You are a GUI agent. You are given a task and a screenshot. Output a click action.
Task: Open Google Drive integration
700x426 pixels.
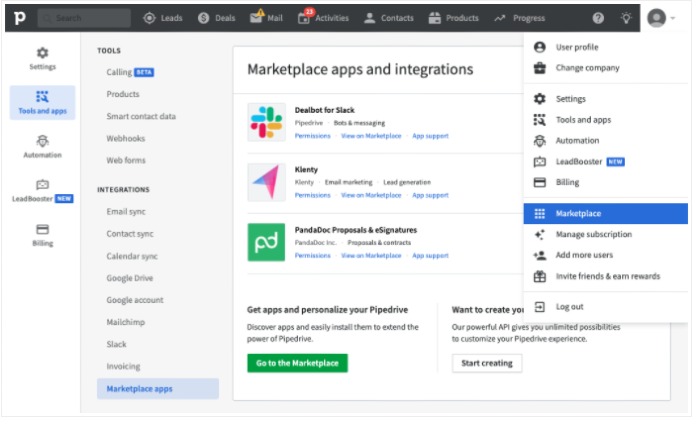coord(129,278)
